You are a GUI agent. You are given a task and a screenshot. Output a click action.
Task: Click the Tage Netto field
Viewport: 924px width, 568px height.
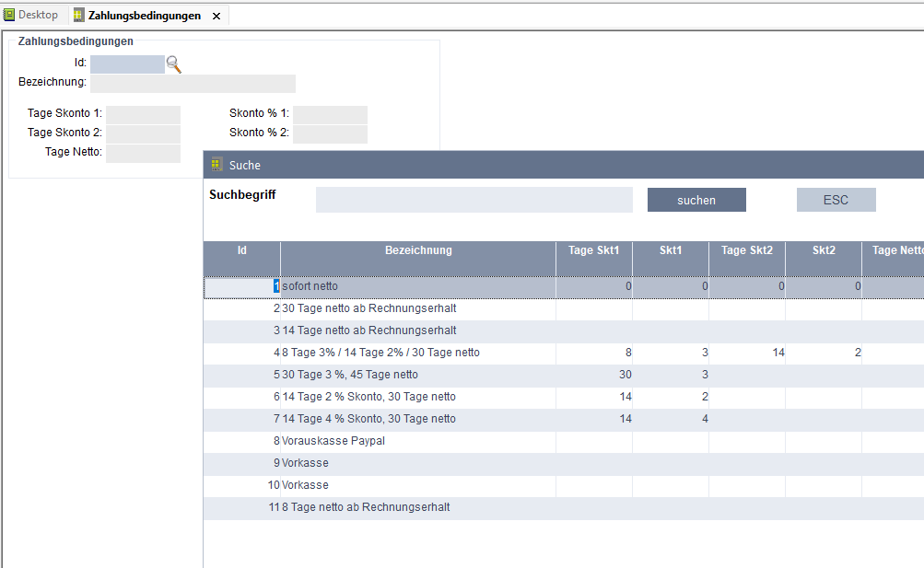tap(143, 153)
